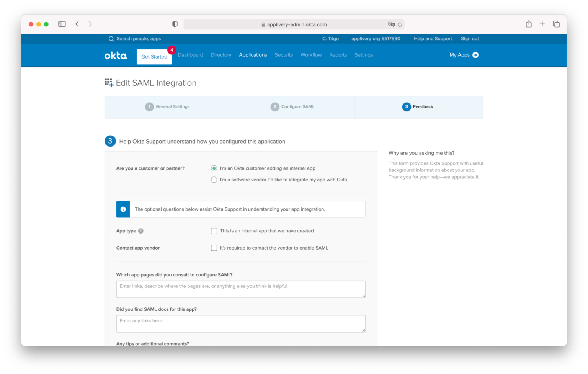Click the Sign out link
The height and width of the screenshot is (374, 588).
pyautogui.click(x=470, y=38)
